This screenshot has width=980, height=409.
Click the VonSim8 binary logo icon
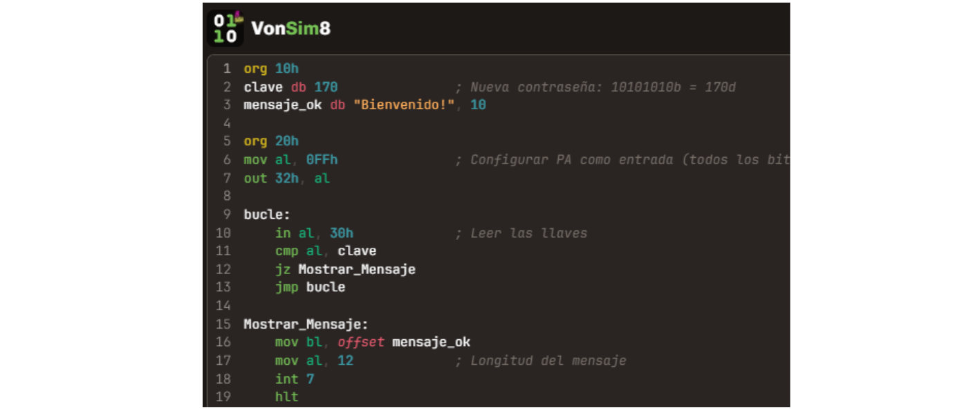tap(225, 28)
